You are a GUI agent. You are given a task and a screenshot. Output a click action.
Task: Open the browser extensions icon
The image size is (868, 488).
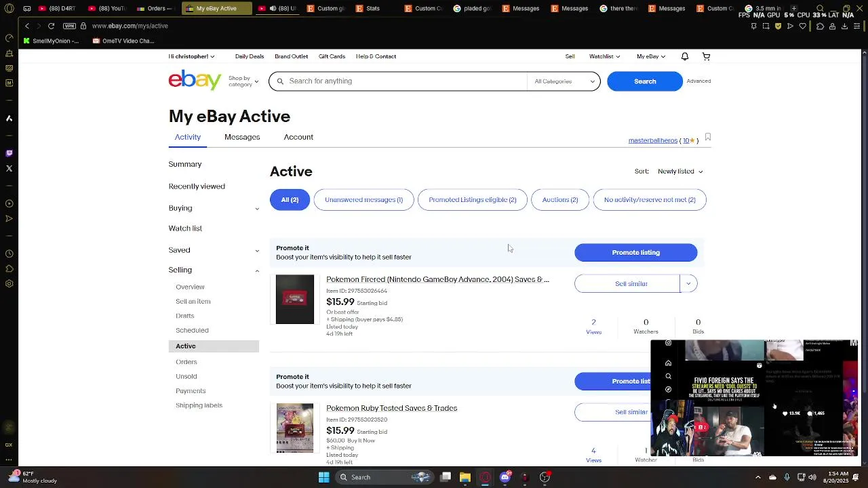coord(820,26)
